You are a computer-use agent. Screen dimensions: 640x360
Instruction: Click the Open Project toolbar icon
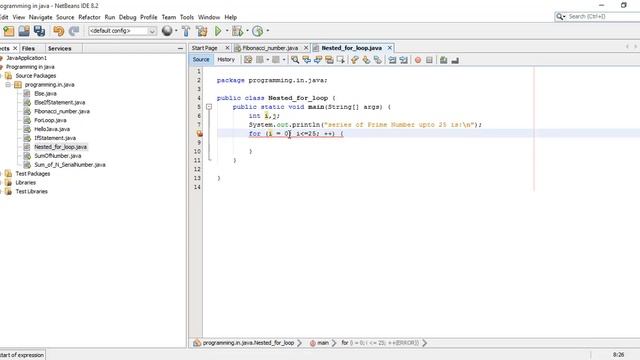click(24, 31)
